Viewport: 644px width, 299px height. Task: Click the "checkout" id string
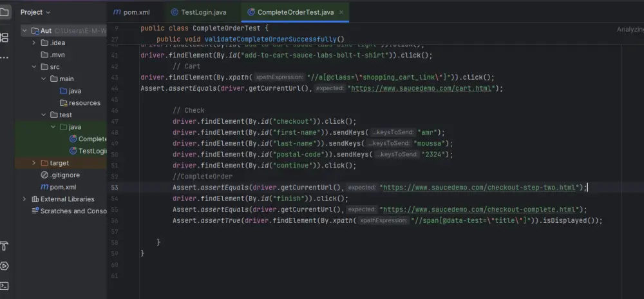click(293, 121)
